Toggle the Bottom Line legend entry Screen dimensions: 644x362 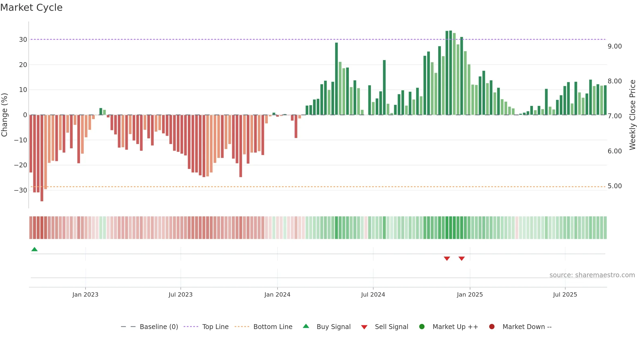point(264,327)
